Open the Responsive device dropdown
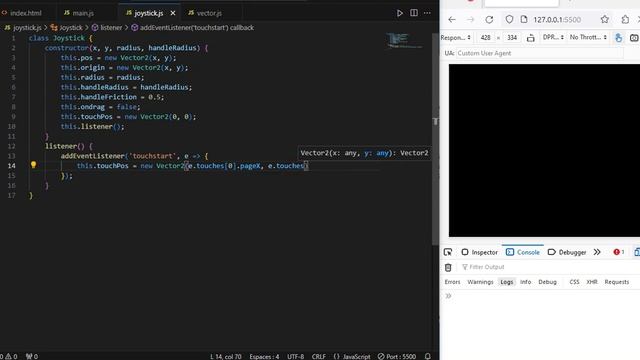640x360 pixels. point(456,38)
